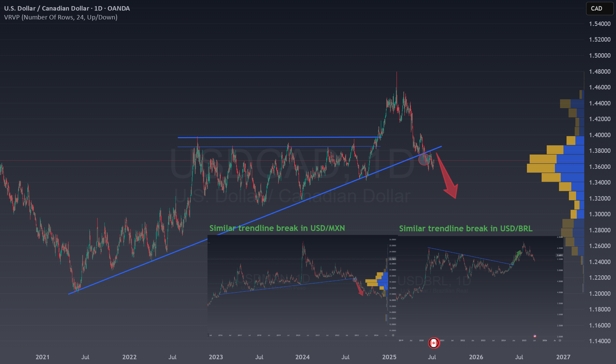Select the thick blue horizontal resistance line
Viewport: 616px width, 364px height.
[278, 137]
